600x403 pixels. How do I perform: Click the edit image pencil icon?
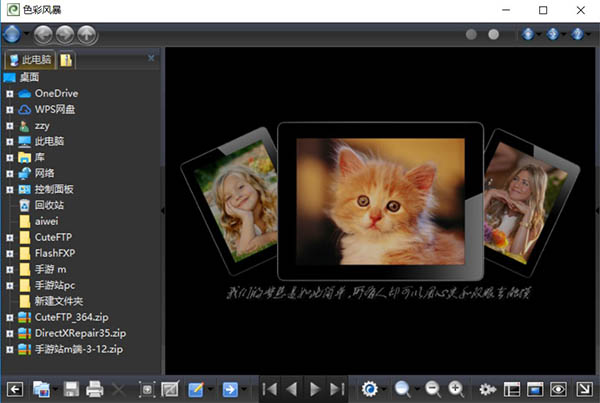point(196,390)
